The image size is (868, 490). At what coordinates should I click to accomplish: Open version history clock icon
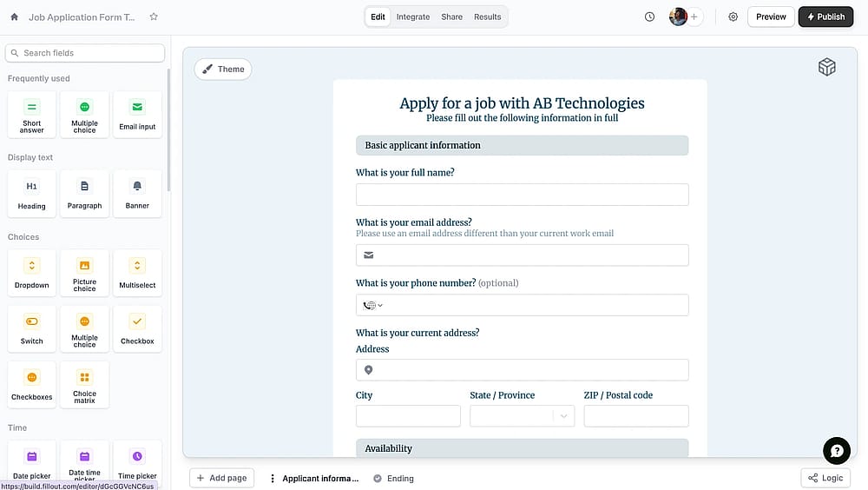pos(649,17)
